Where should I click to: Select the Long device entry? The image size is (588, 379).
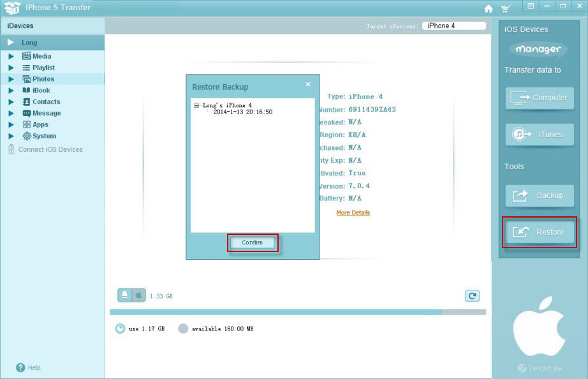click(x=52, y=42)
